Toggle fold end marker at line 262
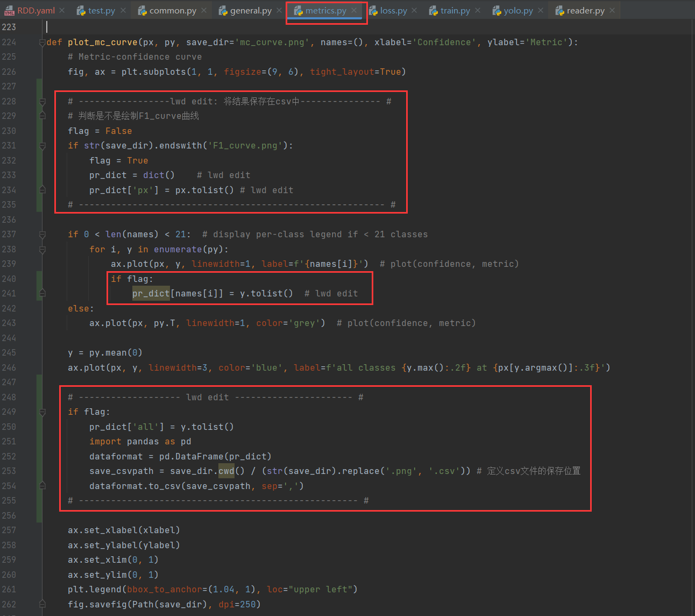 42,604
